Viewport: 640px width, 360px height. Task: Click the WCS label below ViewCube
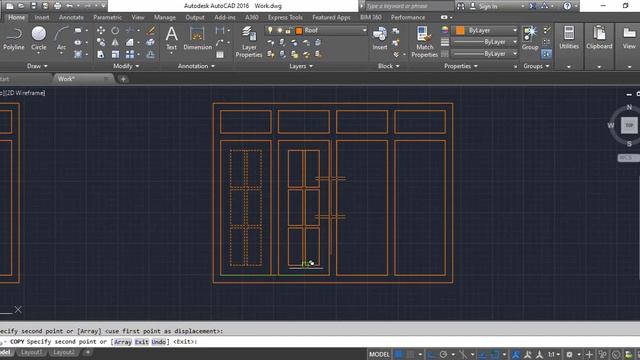coord(627,158)
